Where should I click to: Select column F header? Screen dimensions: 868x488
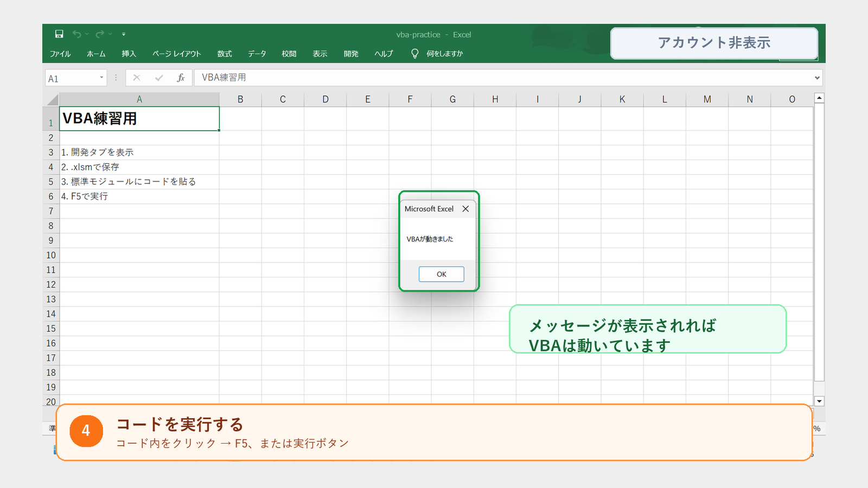coord(410,99)
